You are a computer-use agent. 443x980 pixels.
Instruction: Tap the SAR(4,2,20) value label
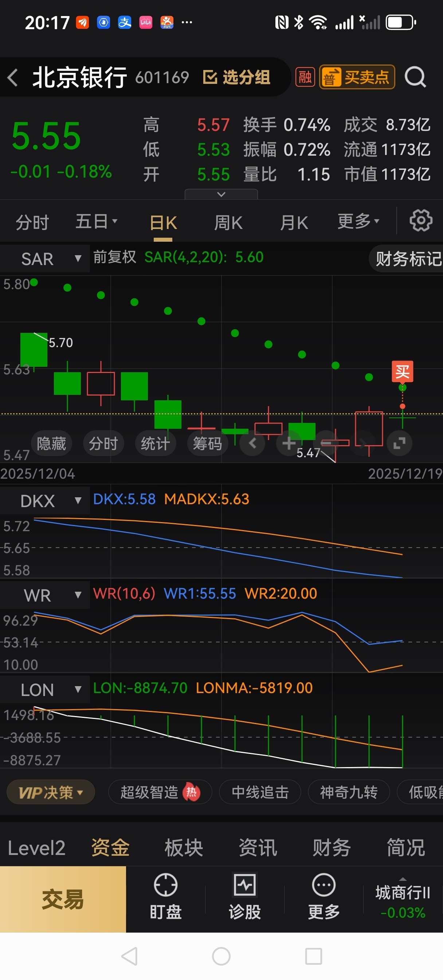coord(204,257)
